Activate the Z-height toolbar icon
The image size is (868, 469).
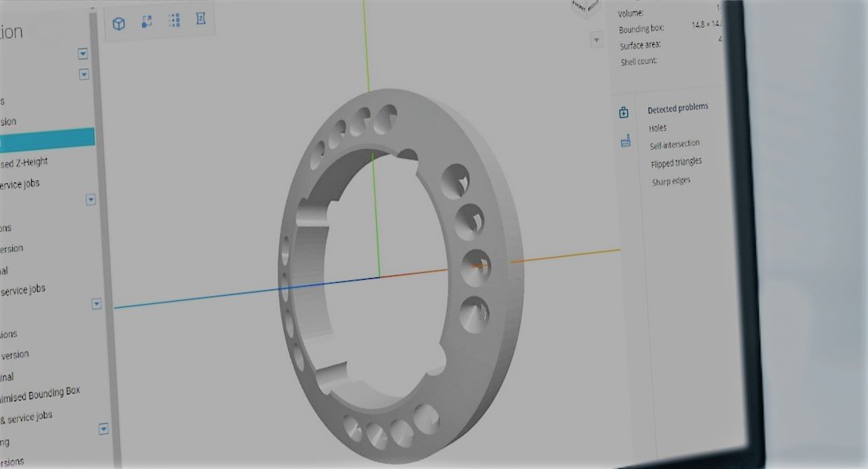click(201, 19)
